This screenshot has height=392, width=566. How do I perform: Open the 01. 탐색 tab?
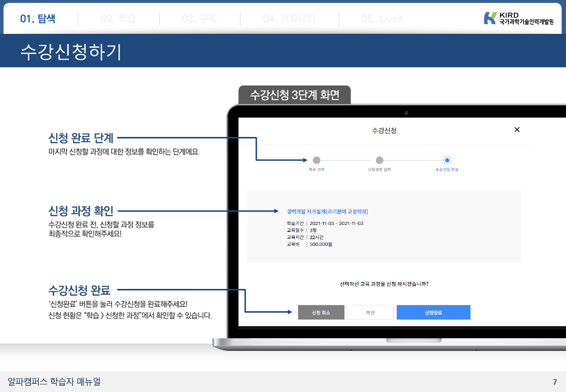tap(38, 19)
